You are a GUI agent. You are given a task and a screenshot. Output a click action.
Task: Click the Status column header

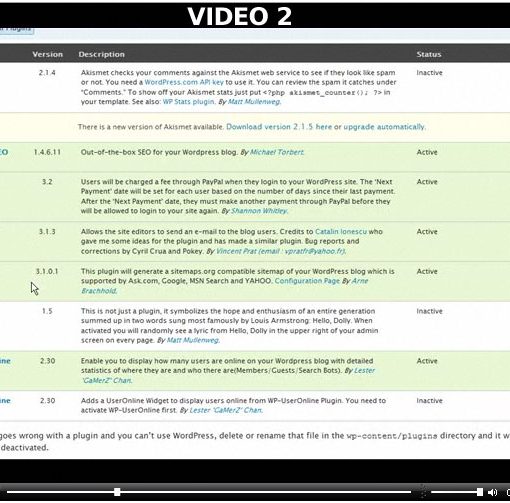(x=429, y=54)
